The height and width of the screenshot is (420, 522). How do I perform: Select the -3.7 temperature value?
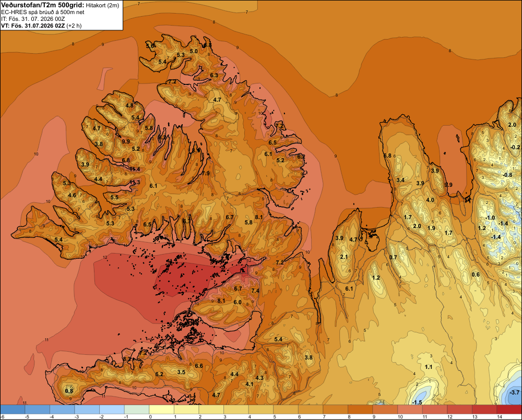[514, 392]
